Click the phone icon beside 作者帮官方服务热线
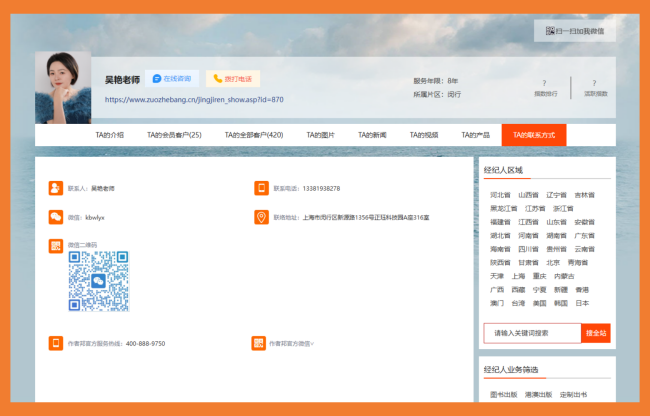 click(x=55, y=343)
